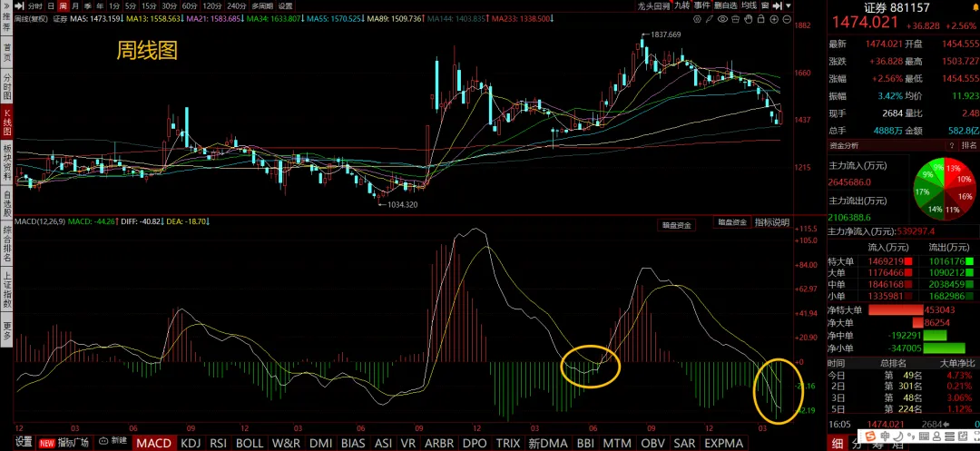
Task: Toggle the eye visibility icon above chart
Action: click(722, 19)
